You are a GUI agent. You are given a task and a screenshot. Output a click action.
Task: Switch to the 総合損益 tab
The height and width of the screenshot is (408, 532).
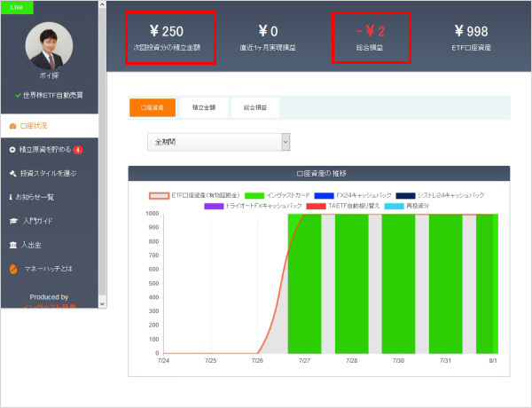tap(255, 107)
